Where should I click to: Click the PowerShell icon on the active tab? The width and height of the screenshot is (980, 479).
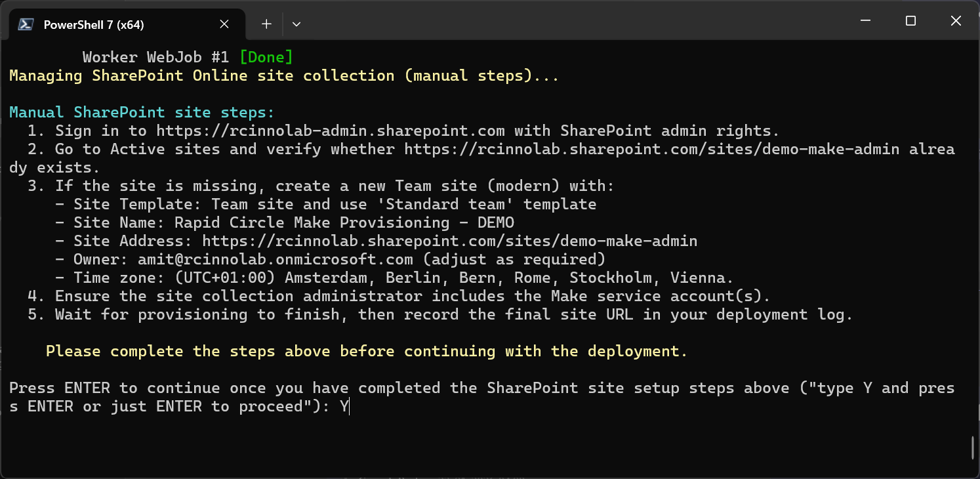[x=25, y=24]
